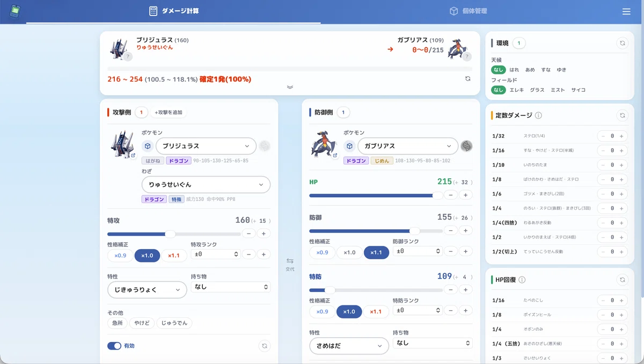Open the りゅうせいぐん move dropdown

click(206, 185)
